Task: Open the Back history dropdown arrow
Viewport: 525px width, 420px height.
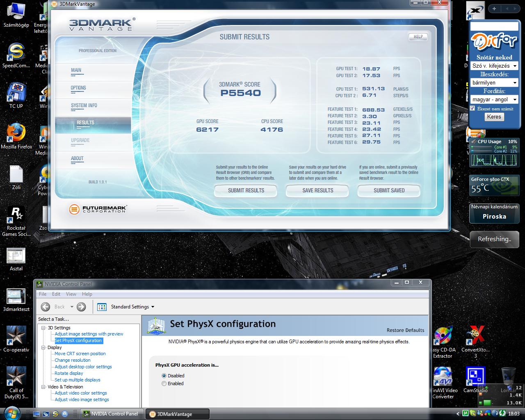Action: (72, 307)
